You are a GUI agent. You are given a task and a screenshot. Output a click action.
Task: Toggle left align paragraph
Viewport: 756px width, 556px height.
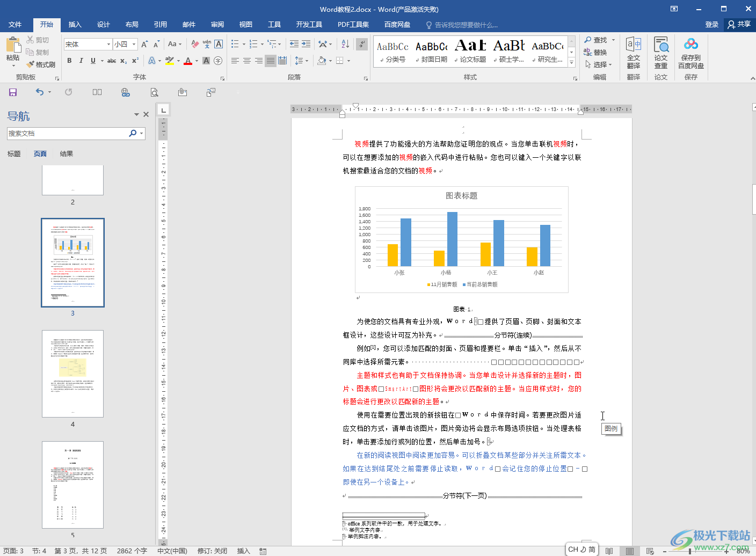tap(235, 61)
